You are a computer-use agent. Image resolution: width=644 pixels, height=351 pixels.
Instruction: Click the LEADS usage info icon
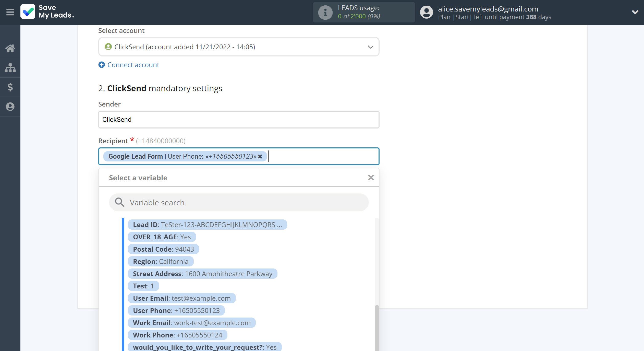click(325, 12)
